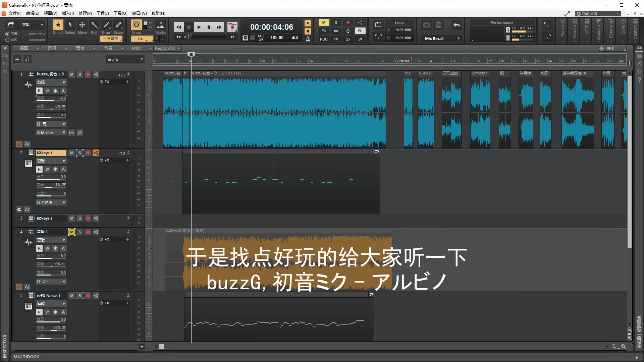Toggle global Mute in Mix module
The height and width of the screenshot is (362, 644).
(x=324, y=22)
